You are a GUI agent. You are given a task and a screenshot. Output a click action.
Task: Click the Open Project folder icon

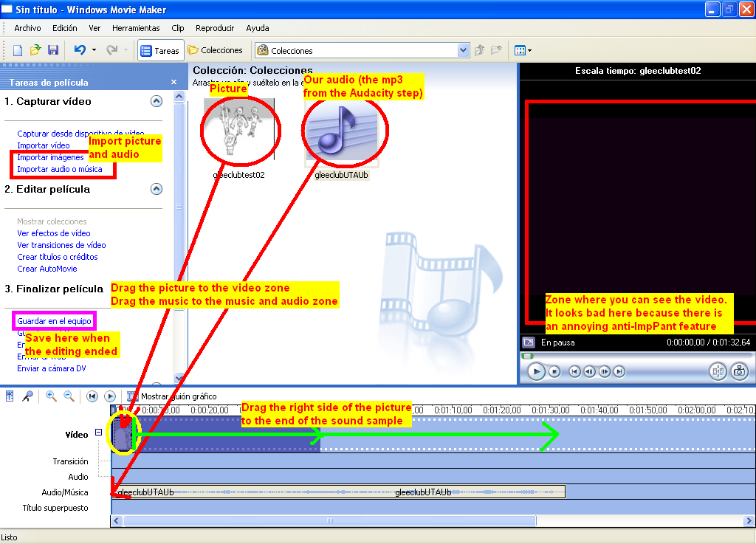(x=35, y=50)
